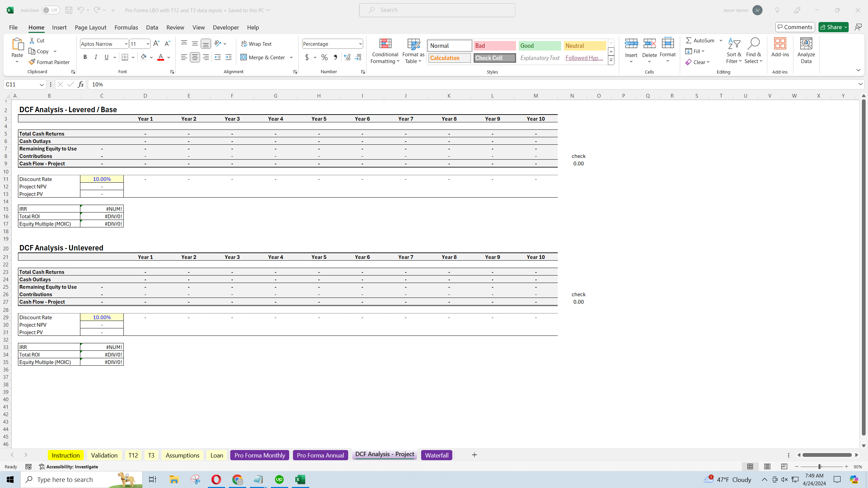Open Sort & Filter options
The width and height of the screenshot is (868, 488).
(733, 50)
